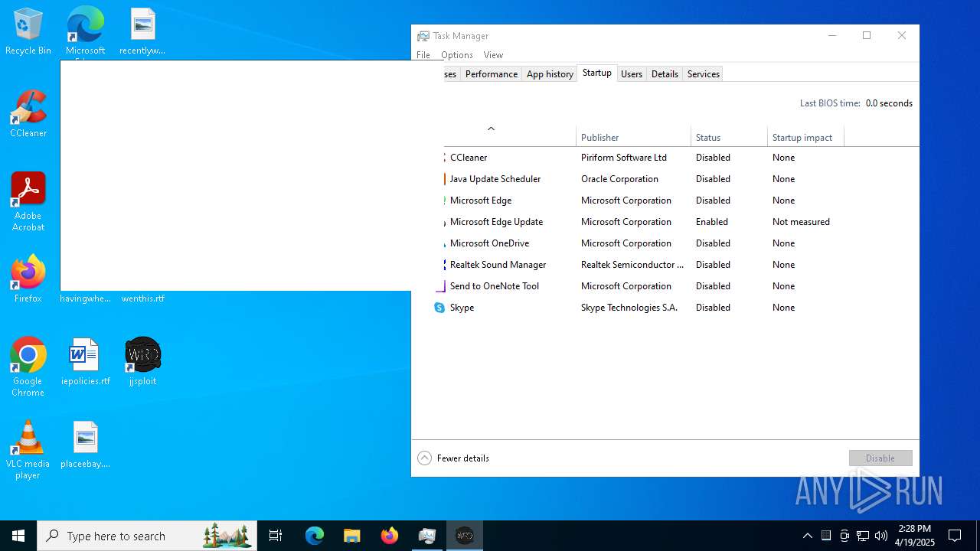Switch to the Services tab
Viewport: 980px width, 551px height.
click(x=704, y=74)
